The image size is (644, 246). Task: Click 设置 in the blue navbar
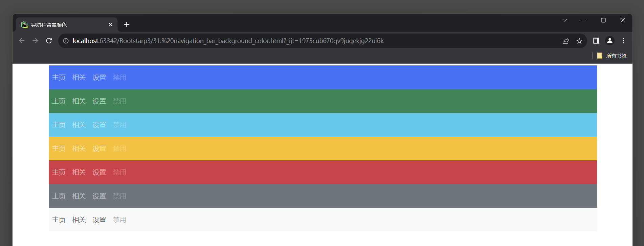pyautogui.click(x=99, y=78)
